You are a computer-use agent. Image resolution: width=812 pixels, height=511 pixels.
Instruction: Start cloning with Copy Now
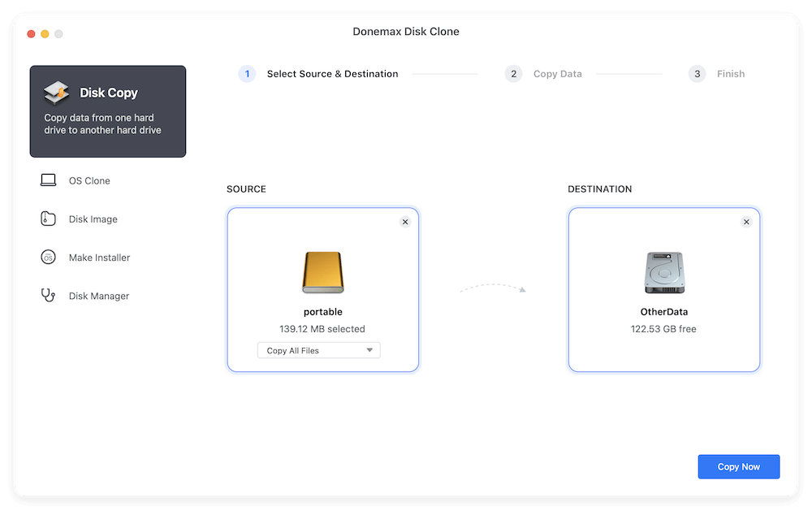click(738, 466)
